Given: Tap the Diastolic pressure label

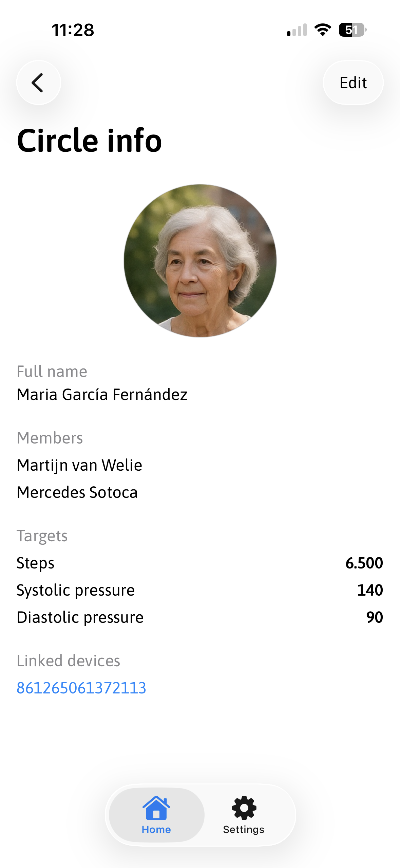Looking at the screenshot, I should (x=80, y=617).
